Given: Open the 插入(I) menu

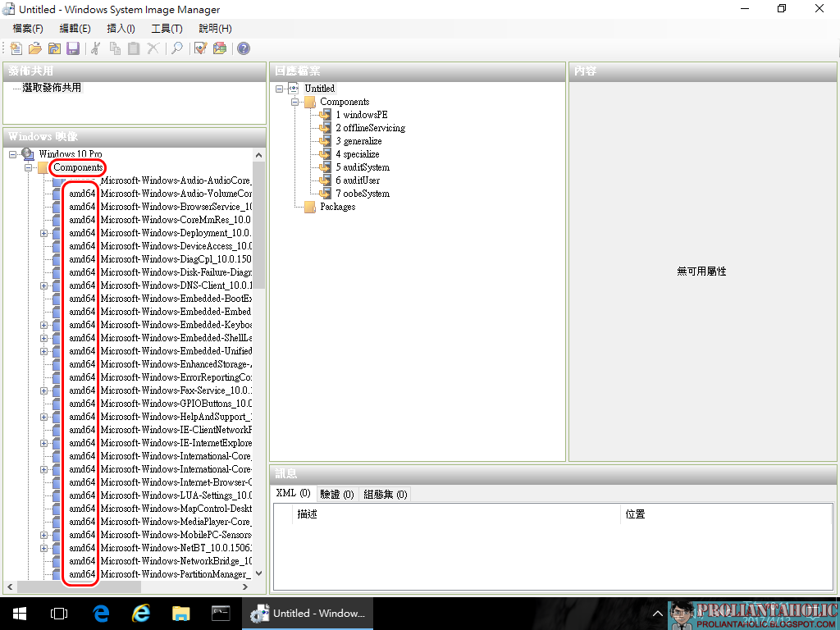Looking at the screenshot, I should (121, 29).
